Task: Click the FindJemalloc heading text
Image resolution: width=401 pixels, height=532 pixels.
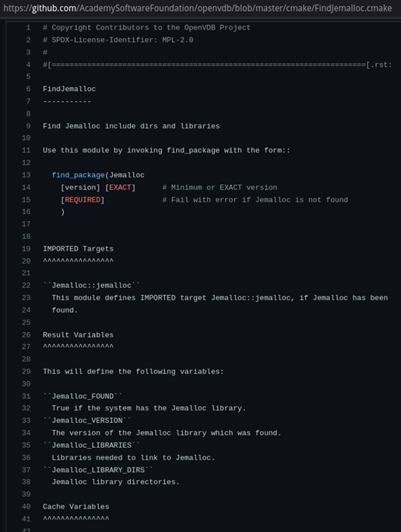Action: point(69,89)
